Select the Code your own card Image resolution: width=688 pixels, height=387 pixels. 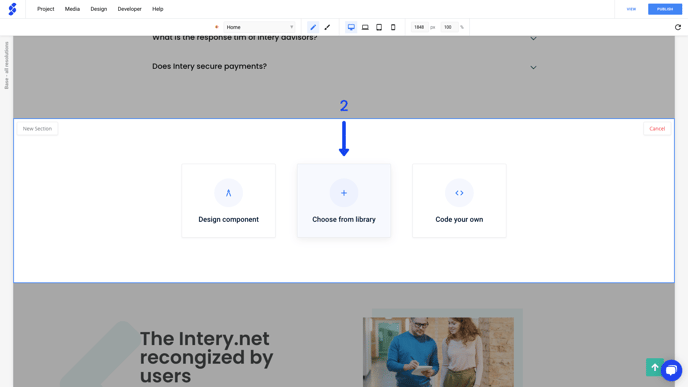[x=459, y=201]
